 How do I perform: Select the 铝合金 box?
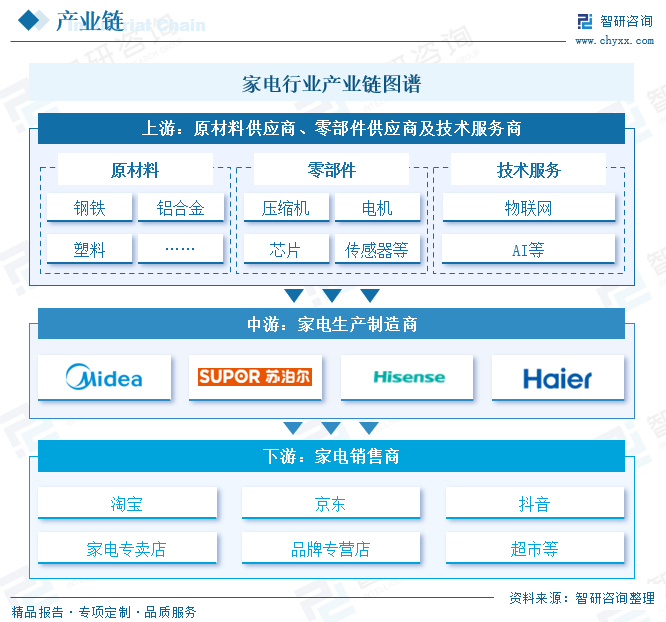[181, 207]
